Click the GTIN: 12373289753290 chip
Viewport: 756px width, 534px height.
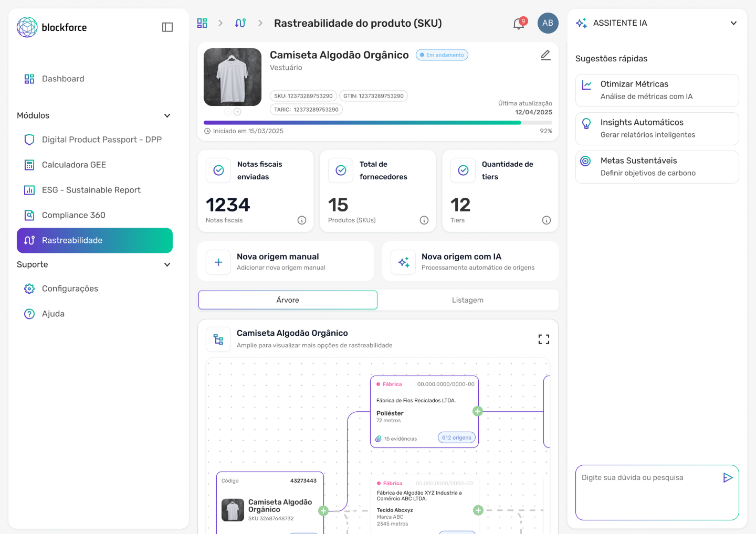point(373,96)
